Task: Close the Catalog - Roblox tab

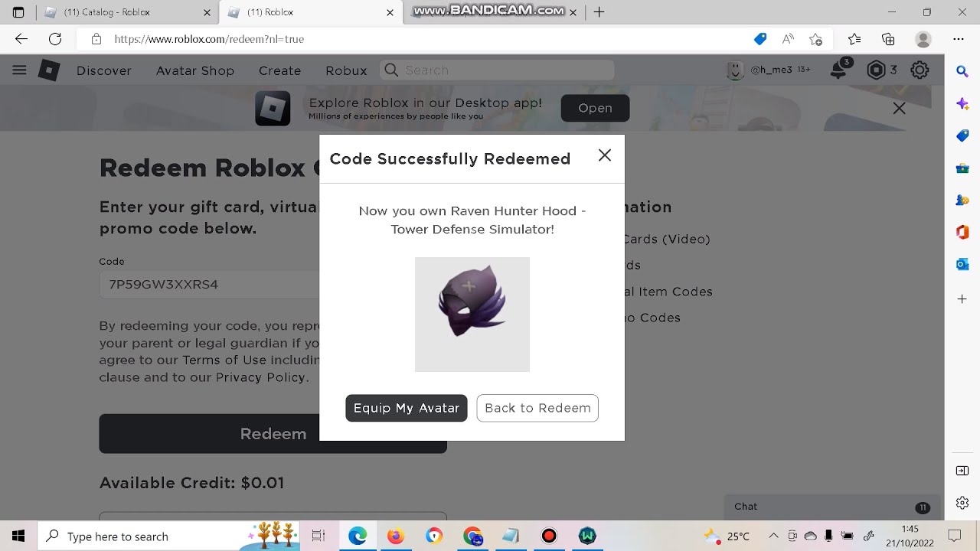Action: pos(207,12)
